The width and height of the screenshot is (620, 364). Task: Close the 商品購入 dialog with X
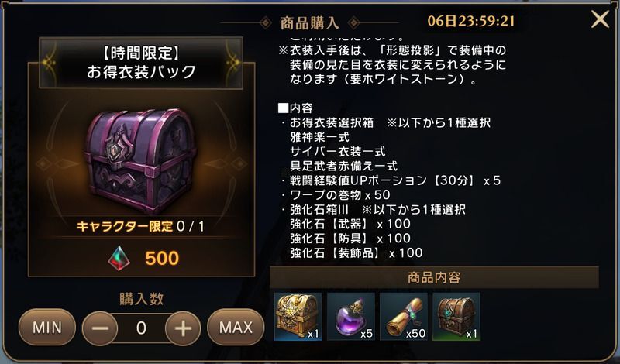pyautogui.click(x=600, y=19)
